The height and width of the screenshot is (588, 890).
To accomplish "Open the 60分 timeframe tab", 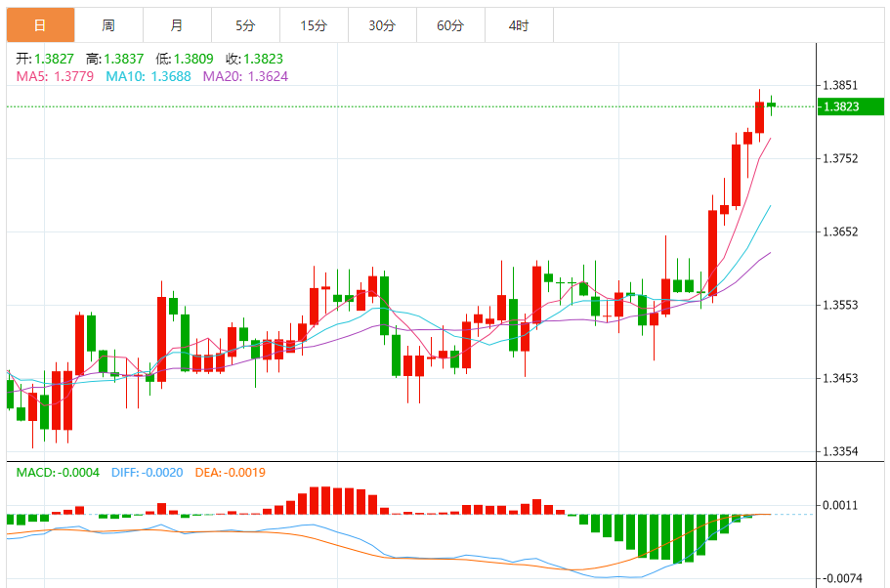I will click(450, 25).
